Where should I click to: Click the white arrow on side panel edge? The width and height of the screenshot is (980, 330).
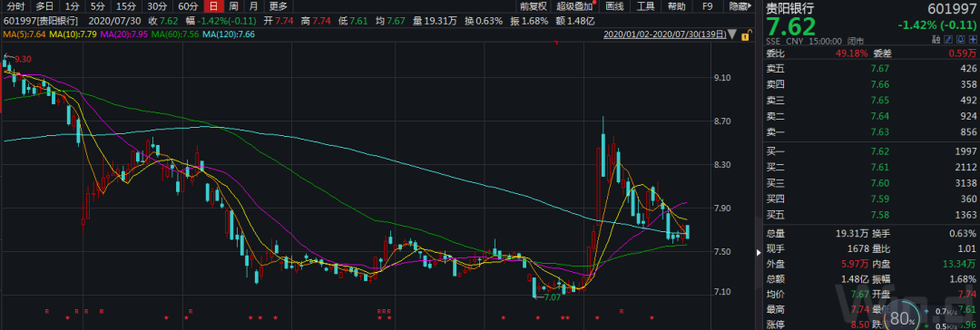coord(758,253)
